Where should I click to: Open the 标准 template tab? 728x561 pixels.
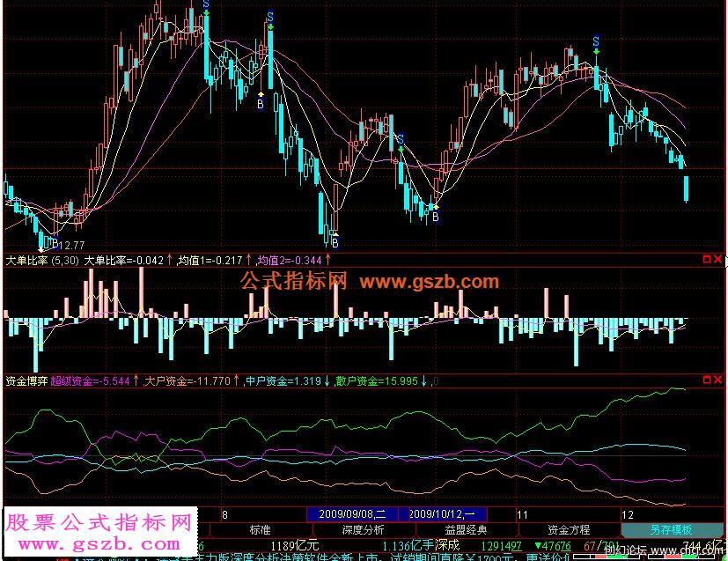click(260, 530)
